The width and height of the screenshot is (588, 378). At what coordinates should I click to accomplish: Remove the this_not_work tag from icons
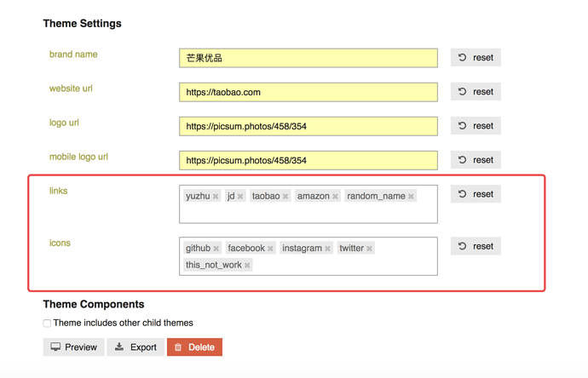click(x=247, y=266)
